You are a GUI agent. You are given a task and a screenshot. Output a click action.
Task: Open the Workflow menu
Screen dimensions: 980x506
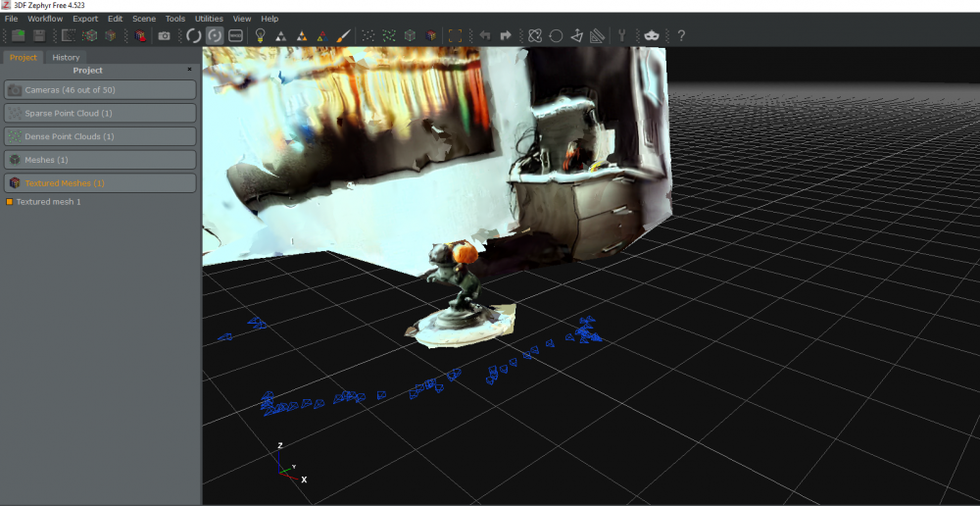45,19
